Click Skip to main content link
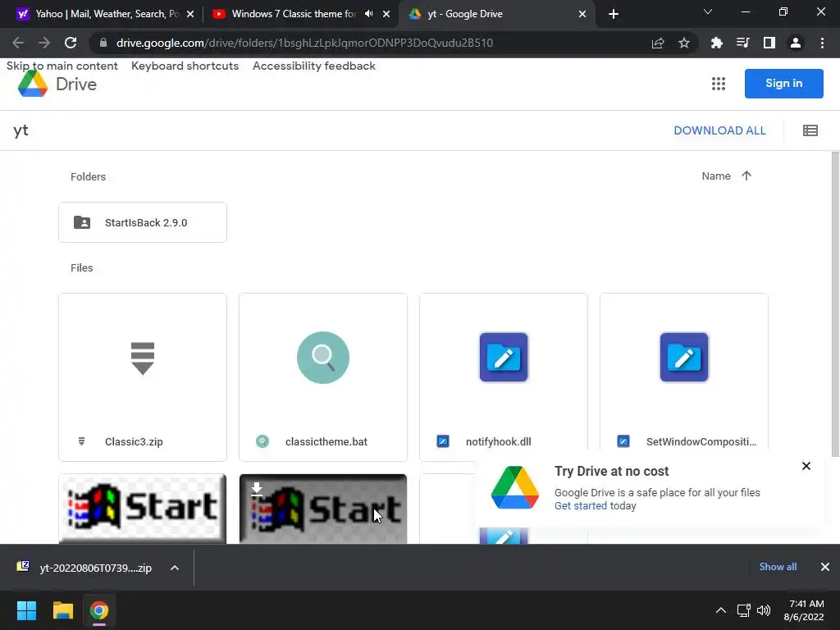The width and height of the screenshot is (840, 630). (62, 66)
